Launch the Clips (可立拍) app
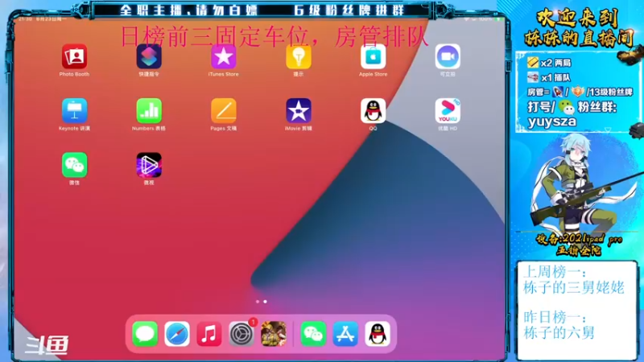The image size is (644, 362). (448, 56)
